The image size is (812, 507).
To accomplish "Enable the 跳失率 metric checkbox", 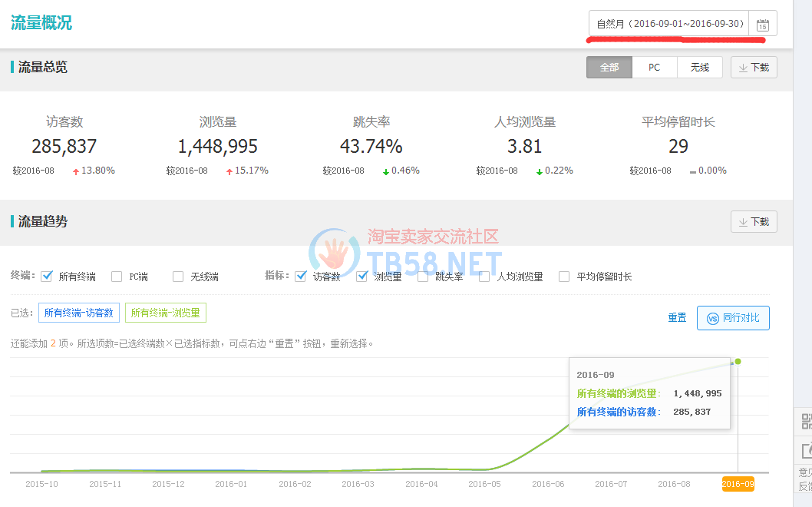I will [423, 277].
